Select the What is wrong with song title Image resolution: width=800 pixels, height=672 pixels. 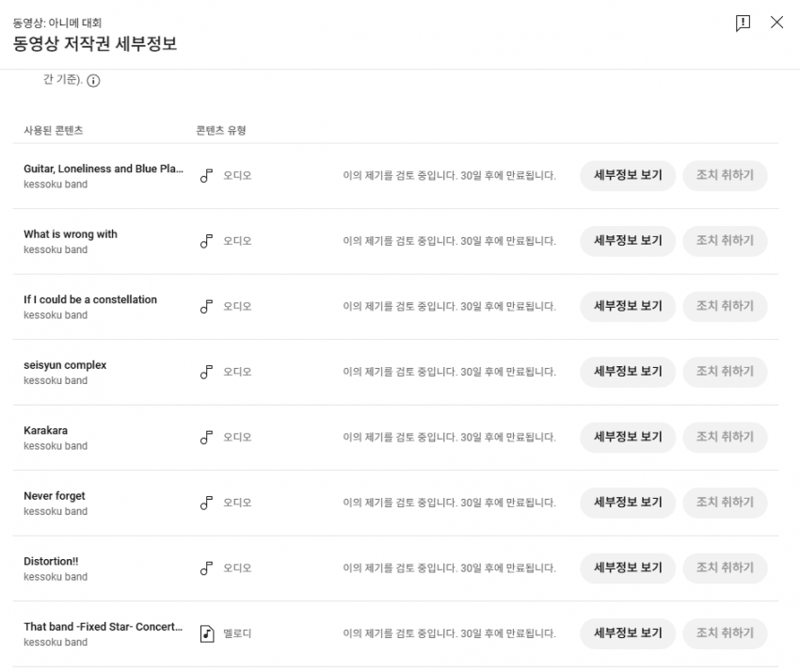tap(71, 234)
